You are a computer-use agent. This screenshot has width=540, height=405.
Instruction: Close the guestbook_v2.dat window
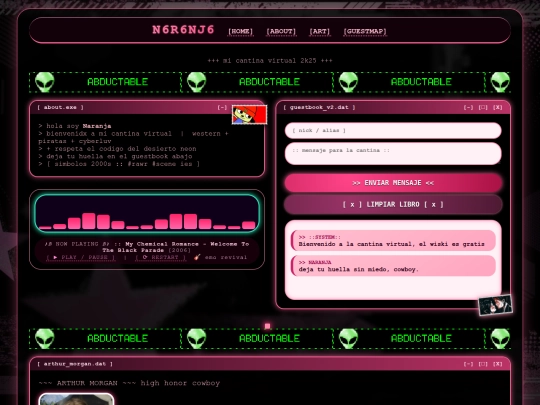(497, 107)
